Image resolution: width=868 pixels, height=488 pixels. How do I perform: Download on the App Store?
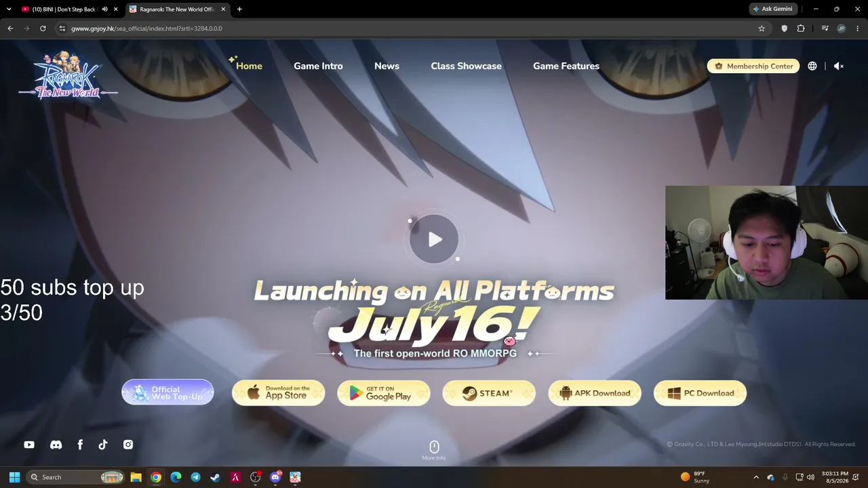(x=278, y=392)
